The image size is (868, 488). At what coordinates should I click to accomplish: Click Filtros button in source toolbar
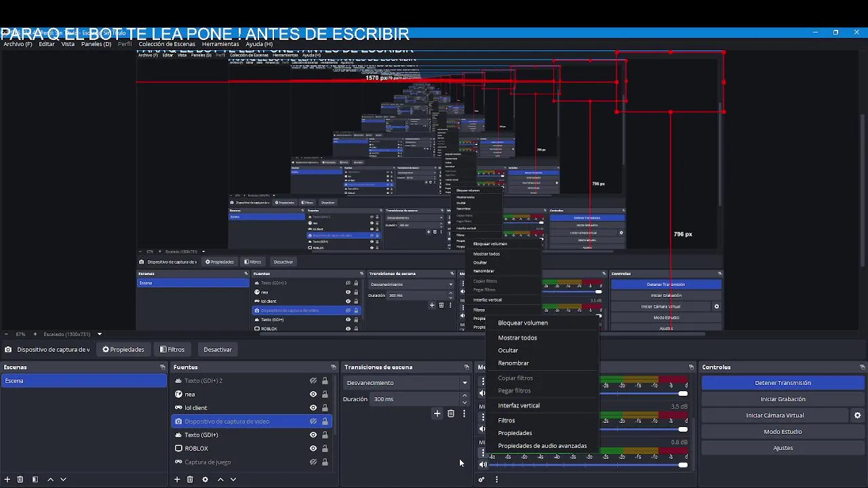click(172, 350)
